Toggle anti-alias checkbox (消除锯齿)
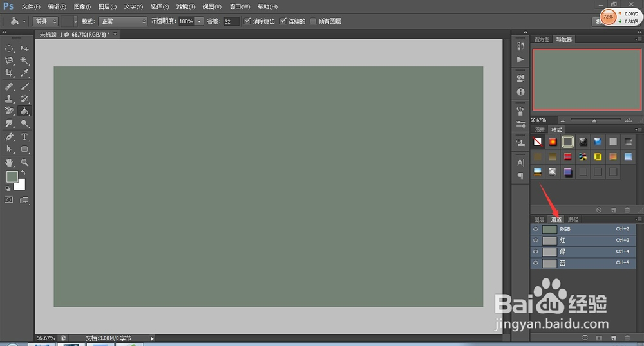Image resolution: width=644 pixels, height=346 pixels. click(x=247, y=21)
